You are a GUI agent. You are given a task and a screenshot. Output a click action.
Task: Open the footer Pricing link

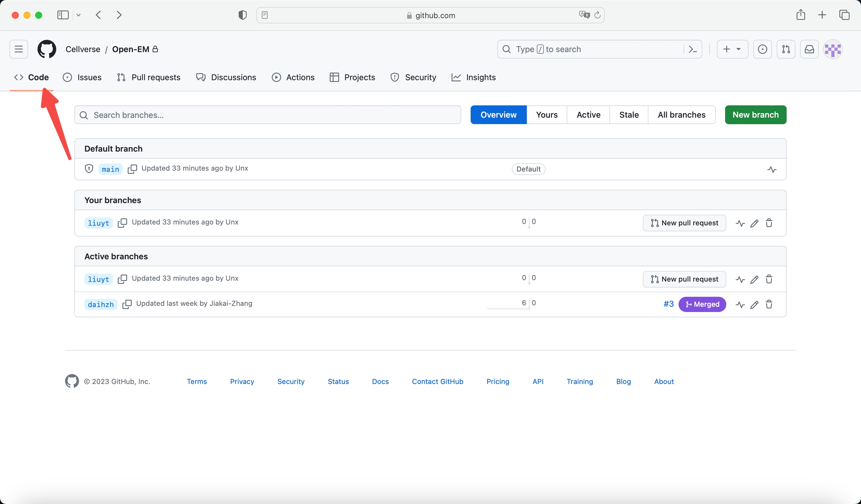pyautogui.click(x=498, y=381)
